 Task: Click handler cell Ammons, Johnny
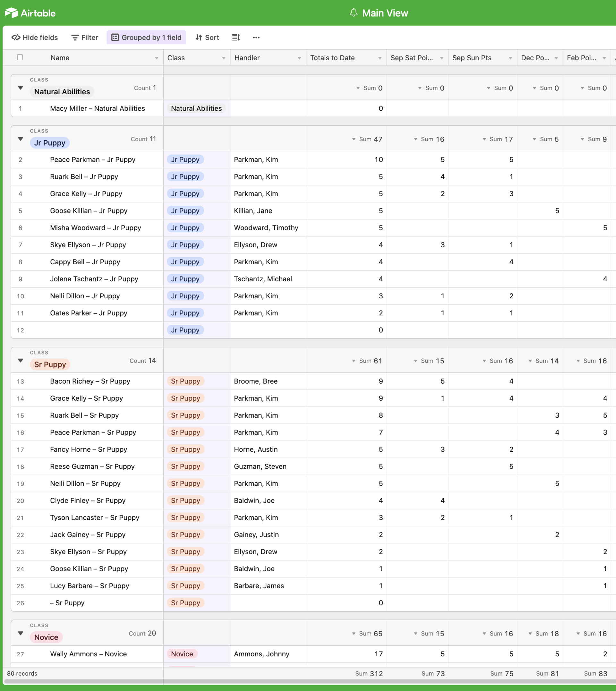point(261,654)
